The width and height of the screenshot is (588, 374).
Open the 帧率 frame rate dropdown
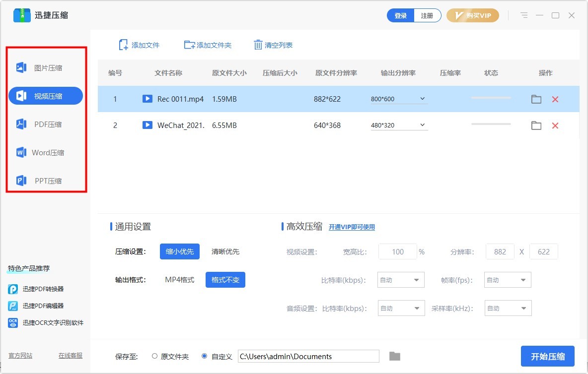507,280
